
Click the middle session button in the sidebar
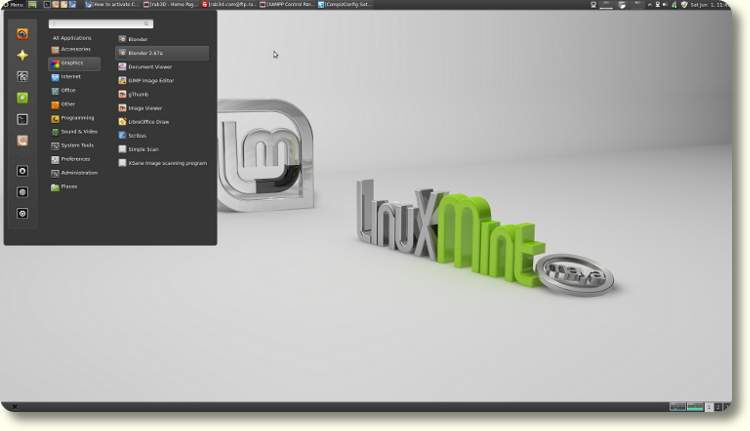click(x=22, y=192)
